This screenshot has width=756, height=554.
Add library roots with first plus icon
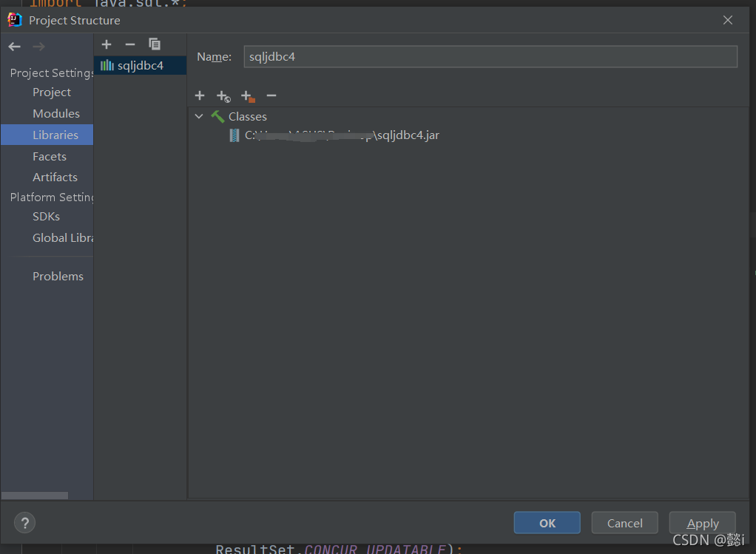(x=200, y=95)
